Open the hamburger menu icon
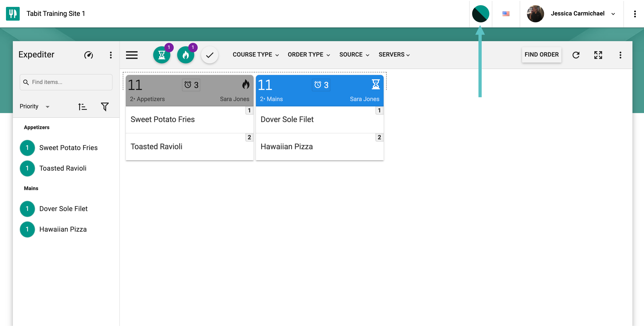The image size is (644, 326). click(x=132, y=55)
